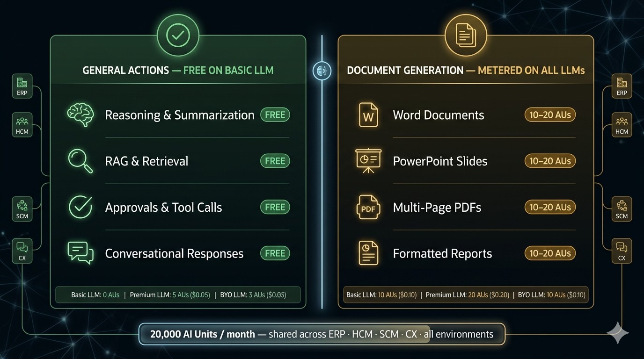Viewport: 644px width, 359px height.
Task: Click the CX icon beside the General Actions panel
Action: (22, 251)
